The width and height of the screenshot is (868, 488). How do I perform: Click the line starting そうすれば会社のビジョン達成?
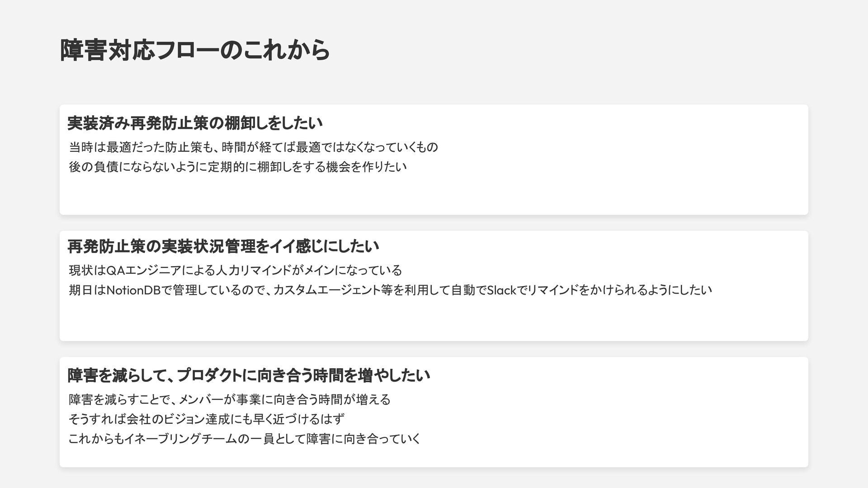(207, 419)
